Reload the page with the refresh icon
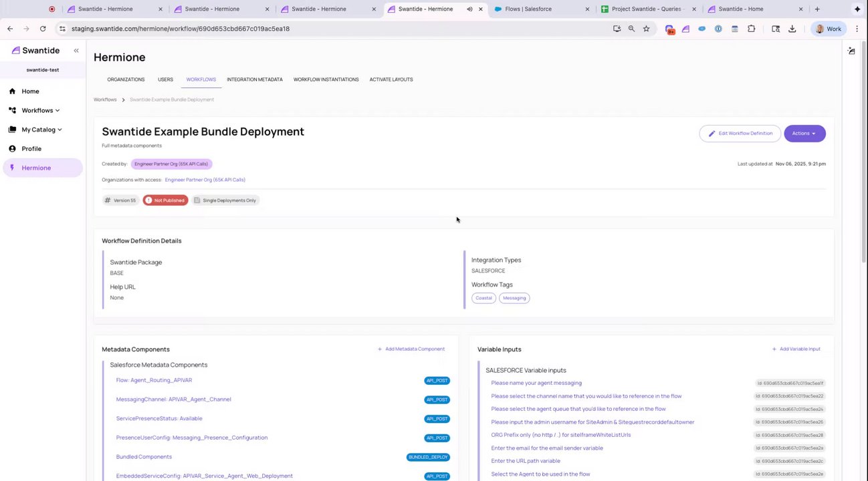 (x=43, y=29)
